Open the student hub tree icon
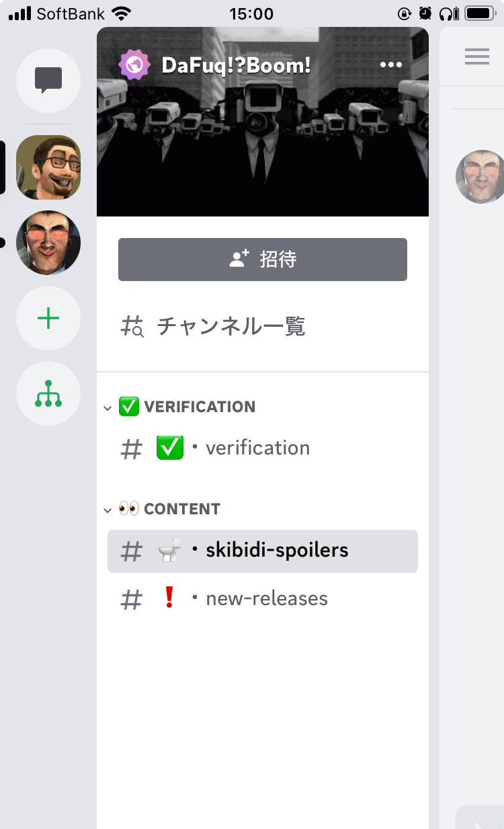Image resolution: width=504 pixels, height=829 pixels. click(48, 393)
